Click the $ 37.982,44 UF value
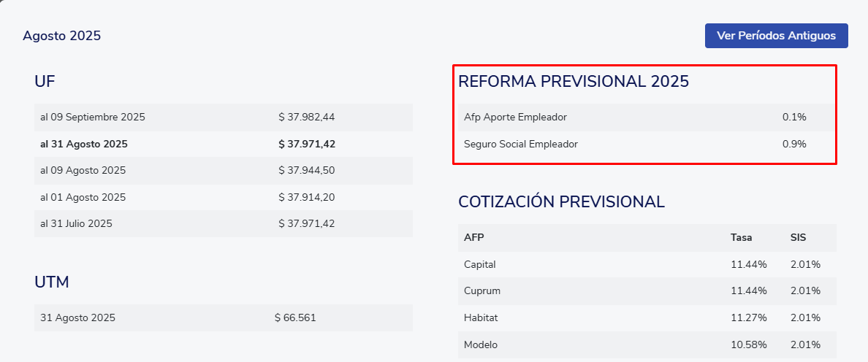The width and height of the screenshot is (868, 362). point(307,118)
